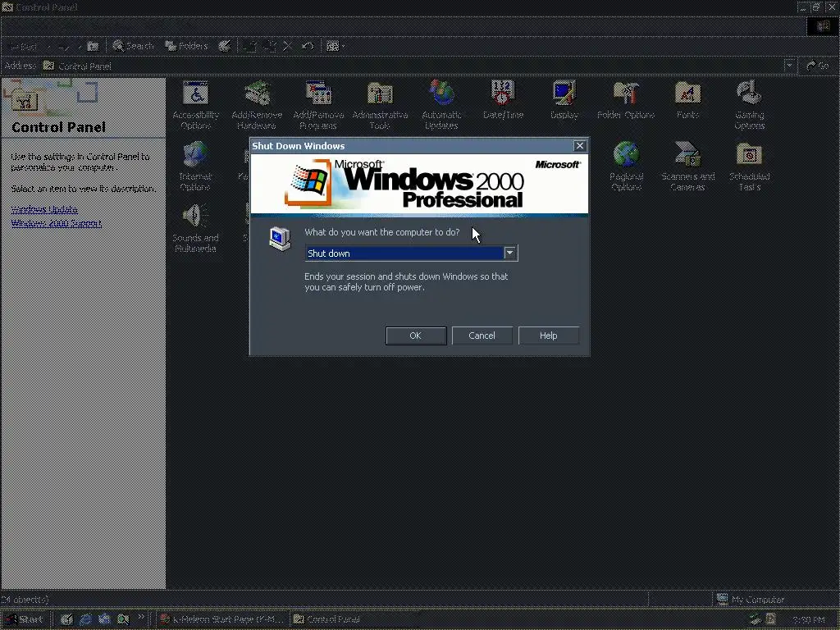Follow the Windows 2000 Support link

pos(57,223)
